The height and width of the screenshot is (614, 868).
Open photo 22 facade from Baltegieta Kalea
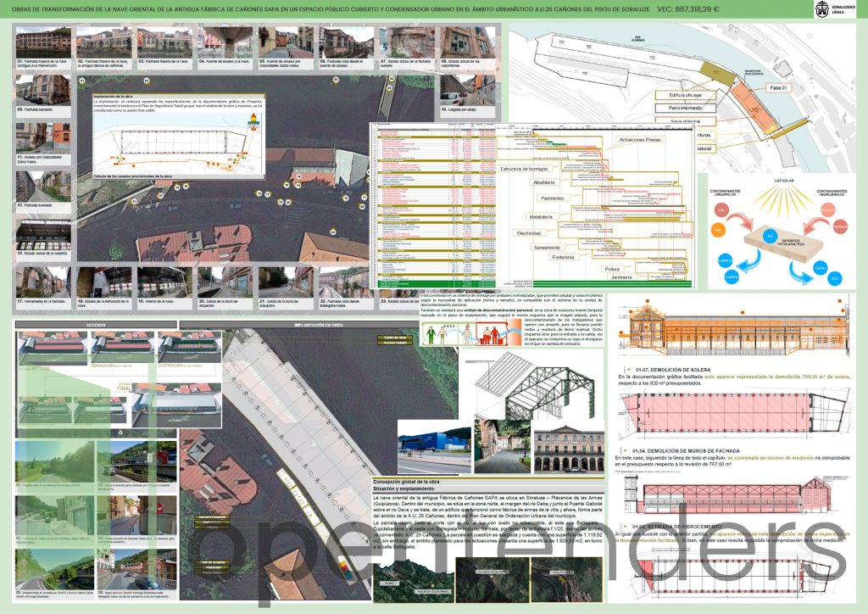(347, 282)
